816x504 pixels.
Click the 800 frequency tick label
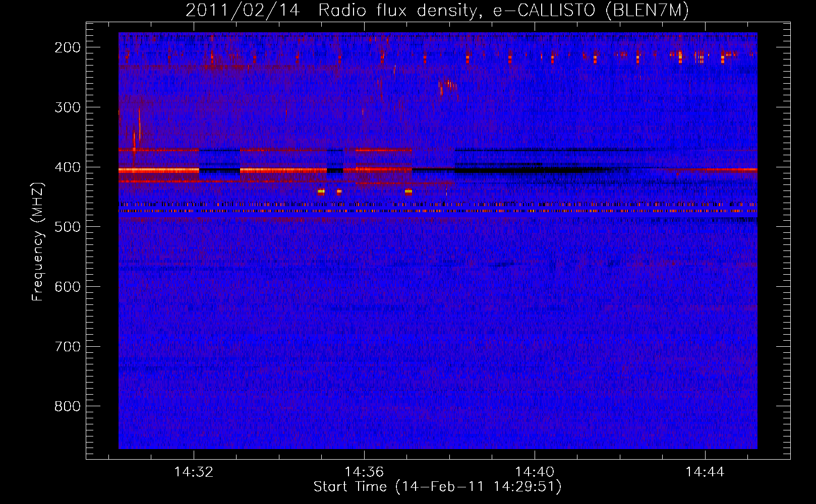click(x=67, y=406)
